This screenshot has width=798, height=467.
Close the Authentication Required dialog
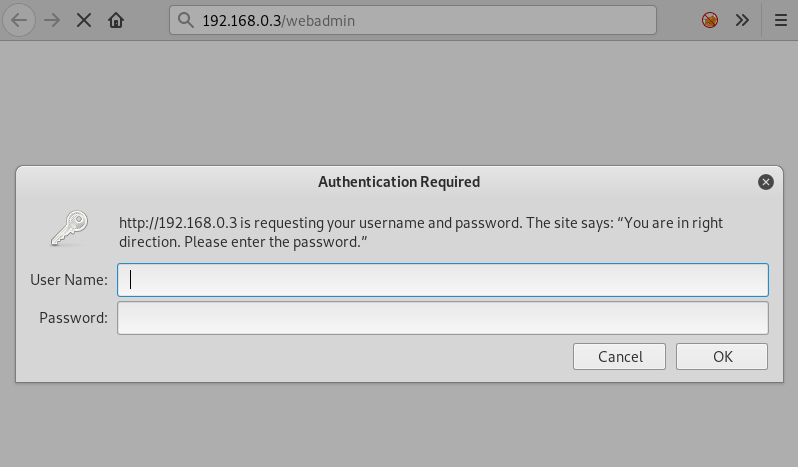point(766,182)
